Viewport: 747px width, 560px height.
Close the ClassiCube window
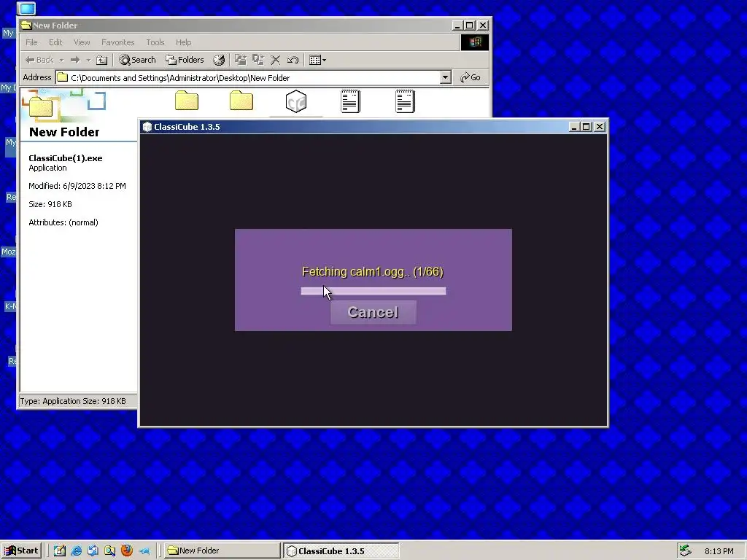pos(600,127)
